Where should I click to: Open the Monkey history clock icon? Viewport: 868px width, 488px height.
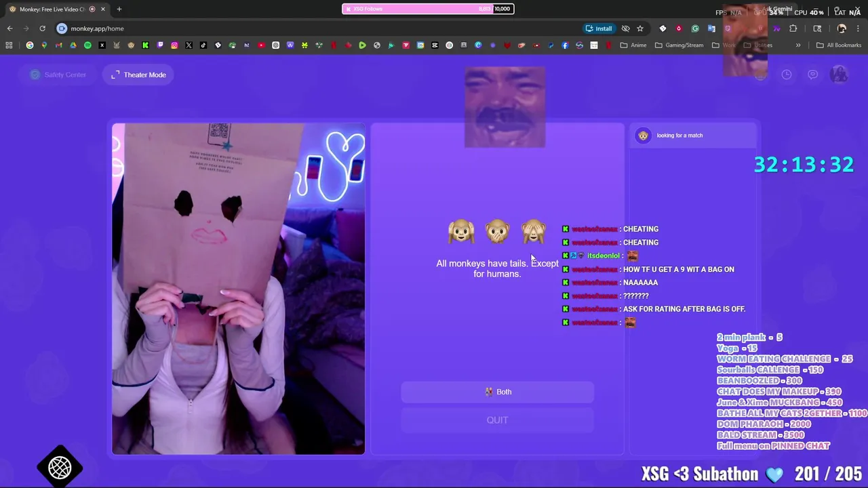coord(787,75)
